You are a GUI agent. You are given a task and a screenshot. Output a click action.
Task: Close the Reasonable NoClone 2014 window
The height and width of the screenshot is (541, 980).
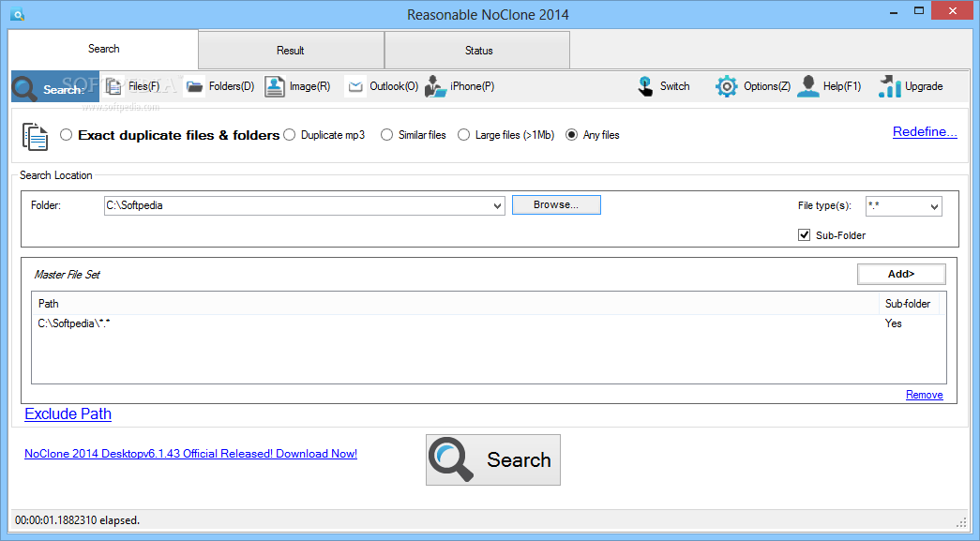[x=953, y=10]
